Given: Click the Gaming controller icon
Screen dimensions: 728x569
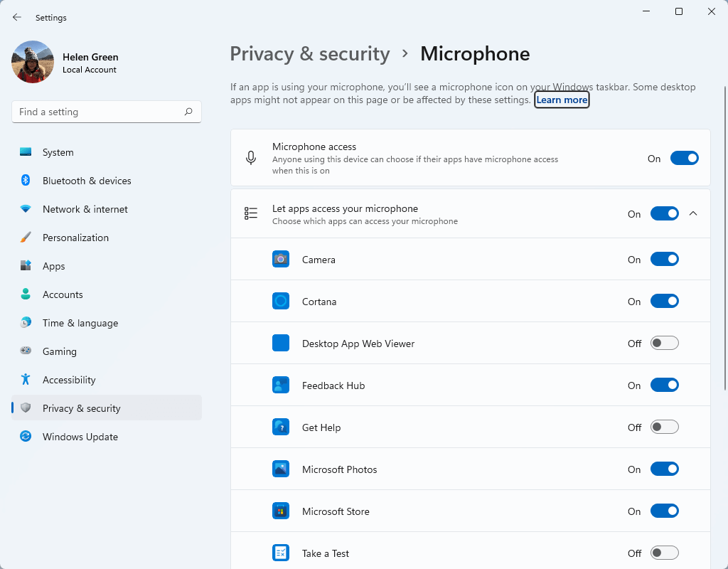Looking at the screenshot, I should (x=26, y=351).
